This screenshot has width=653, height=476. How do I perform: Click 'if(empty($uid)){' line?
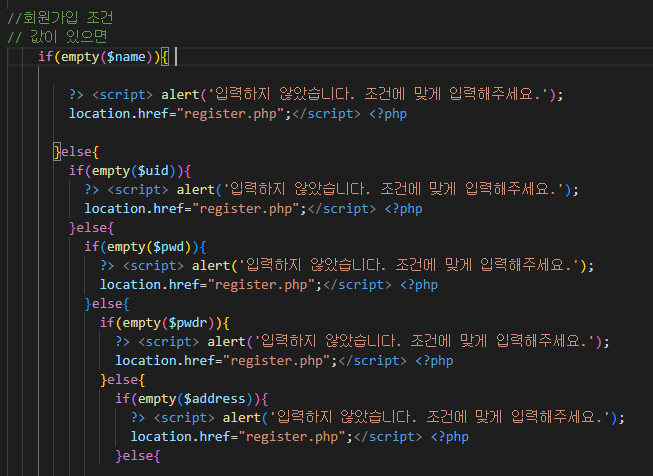[x=130, y=171]
